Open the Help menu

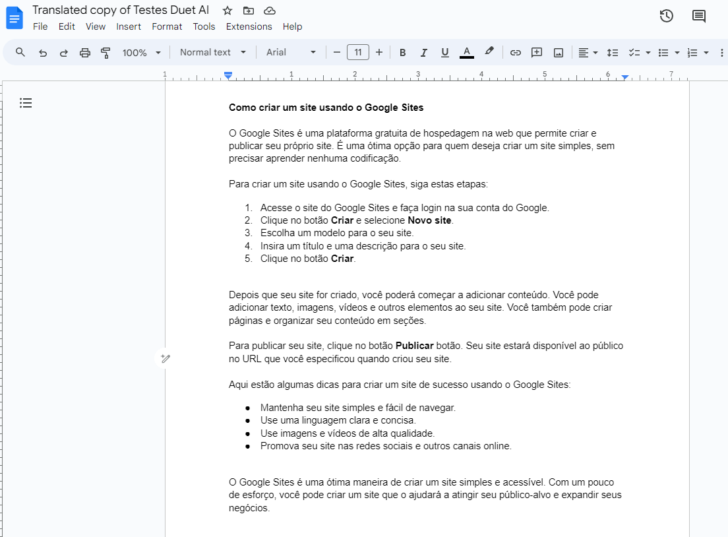click(292, 26)
